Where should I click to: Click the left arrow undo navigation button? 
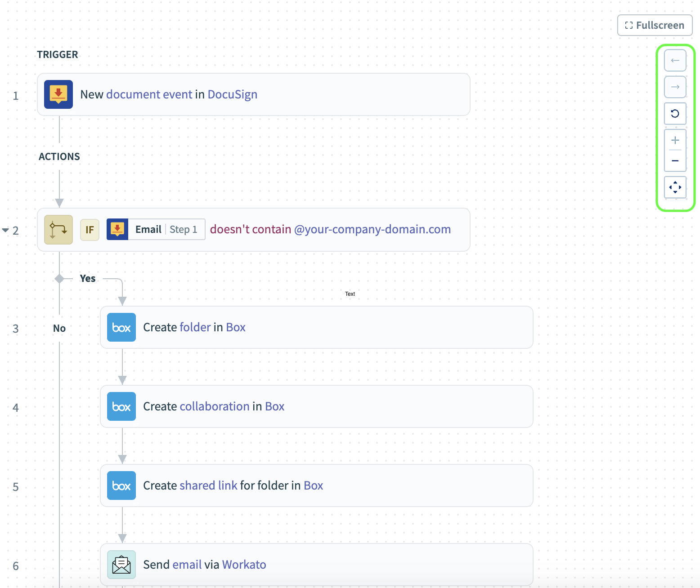(675, 60)
